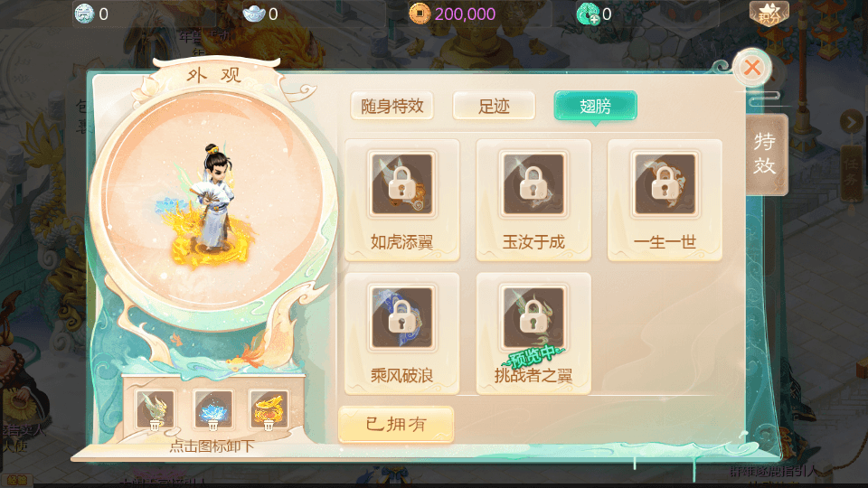868x488 pixels.
Task: Select the 玉汝于成 locked wings icon
Action: pos(533,184)
